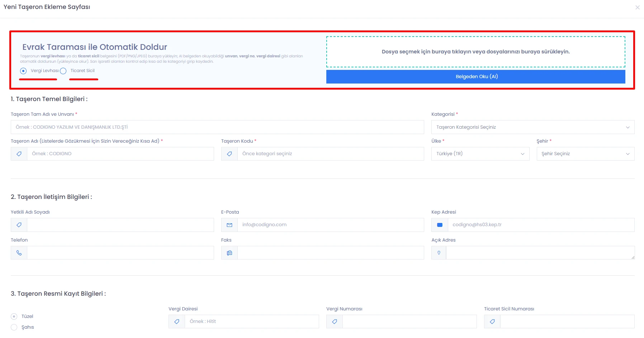
Task: Click tag icon beside Vergi Numarası field
Action: tap(335, 322)
